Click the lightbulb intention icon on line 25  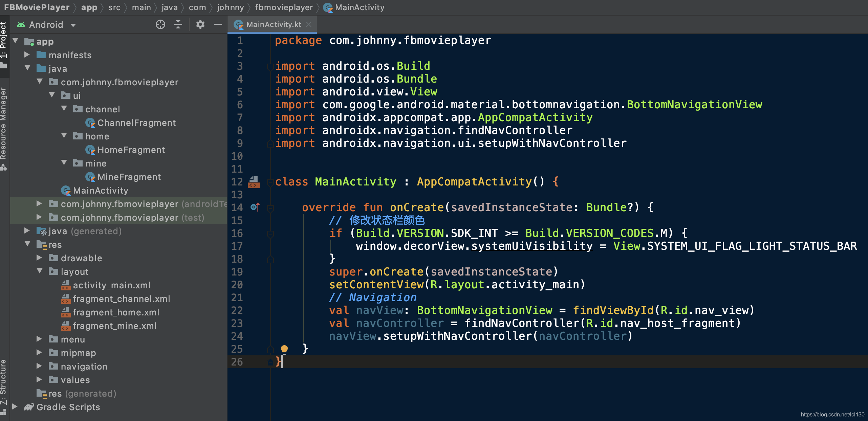coord(284,349)
